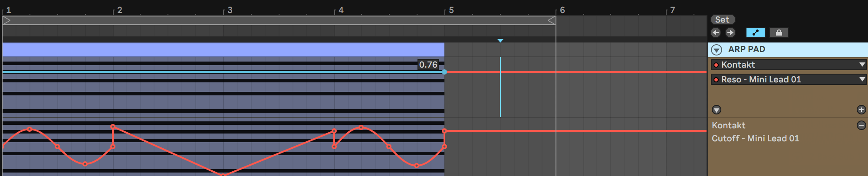This screenshot has height=176, width=868.
Task: Jump to next locator arrow
Action: pyautogui.click(x=730, y=33)
